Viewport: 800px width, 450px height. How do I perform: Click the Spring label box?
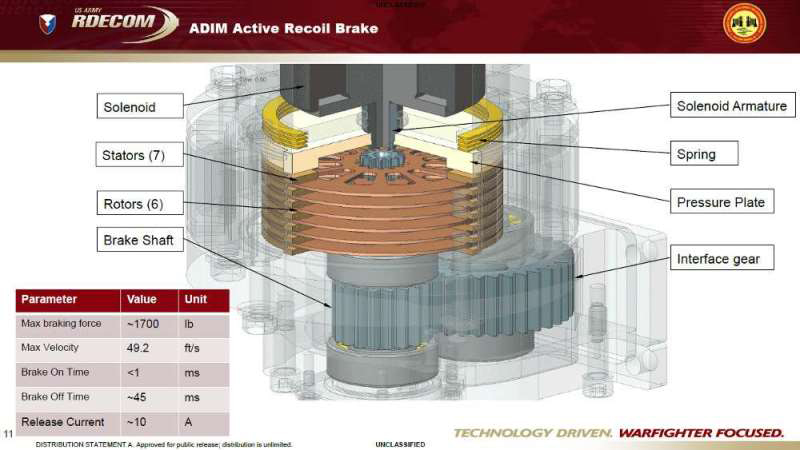705,154
